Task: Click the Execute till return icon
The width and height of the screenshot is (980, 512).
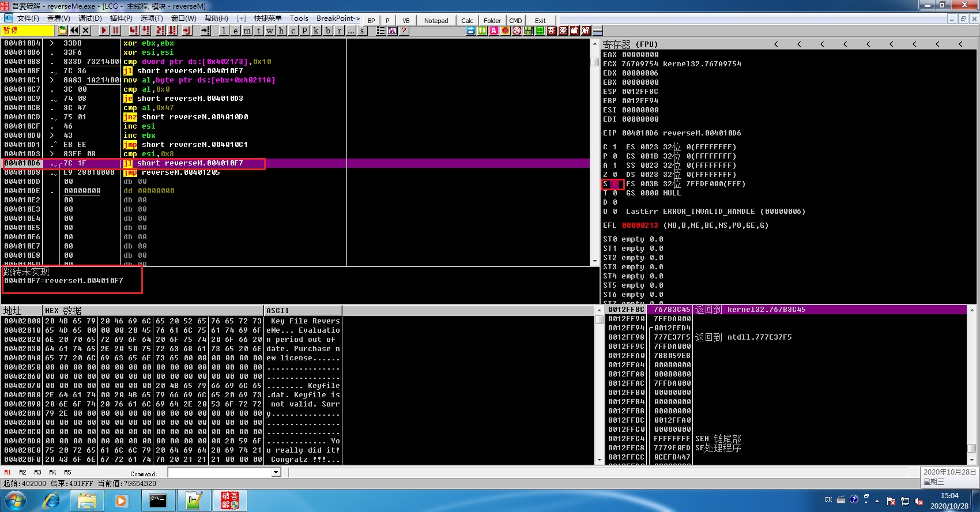Action: point(187,31)
